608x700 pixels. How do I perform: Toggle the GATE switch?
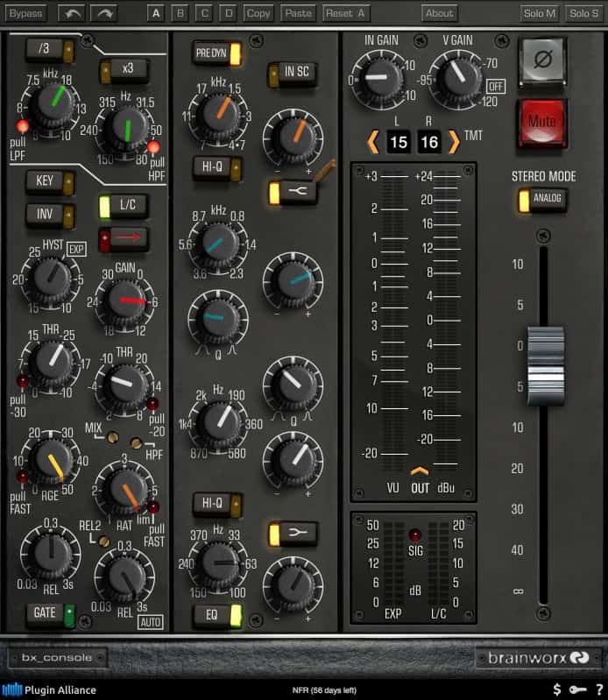50,614
